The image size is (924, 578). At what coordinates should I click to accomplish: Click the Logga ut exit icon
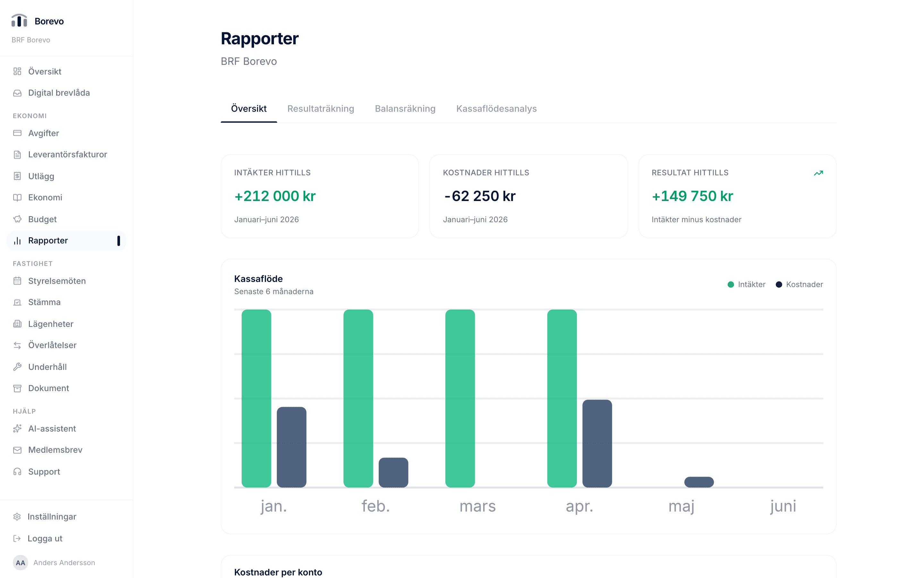point(17,539)
